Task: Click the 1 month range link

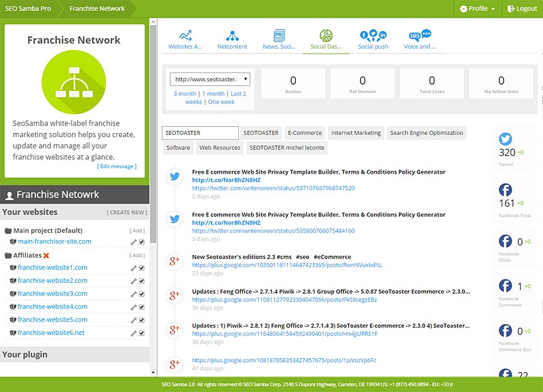Action: click(213, 94)
